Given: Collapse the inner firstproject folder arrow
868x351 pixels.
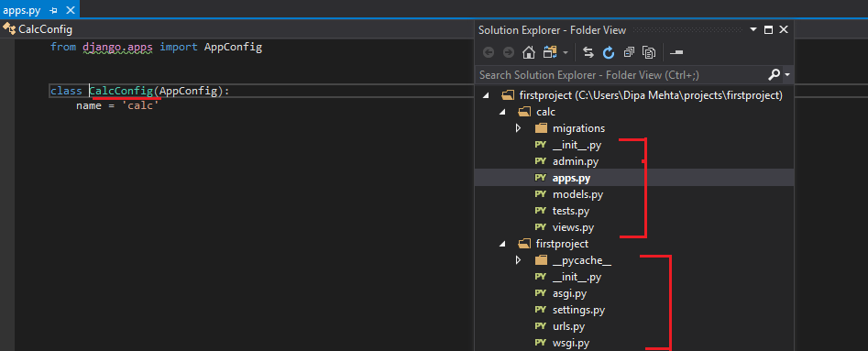Looking at the screenshot, I should pos(502,244).
